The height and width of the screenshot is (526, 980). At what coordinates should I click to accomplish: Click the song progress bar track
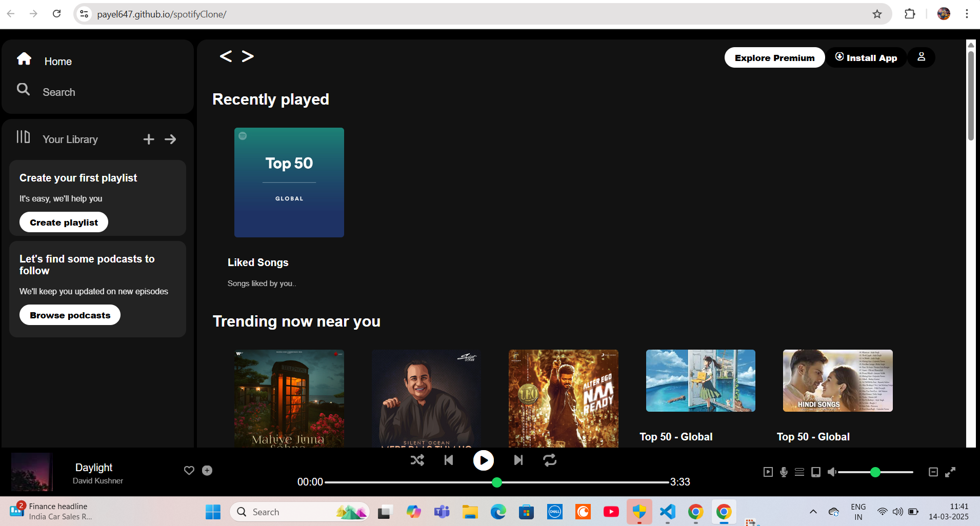click(497, 482)
